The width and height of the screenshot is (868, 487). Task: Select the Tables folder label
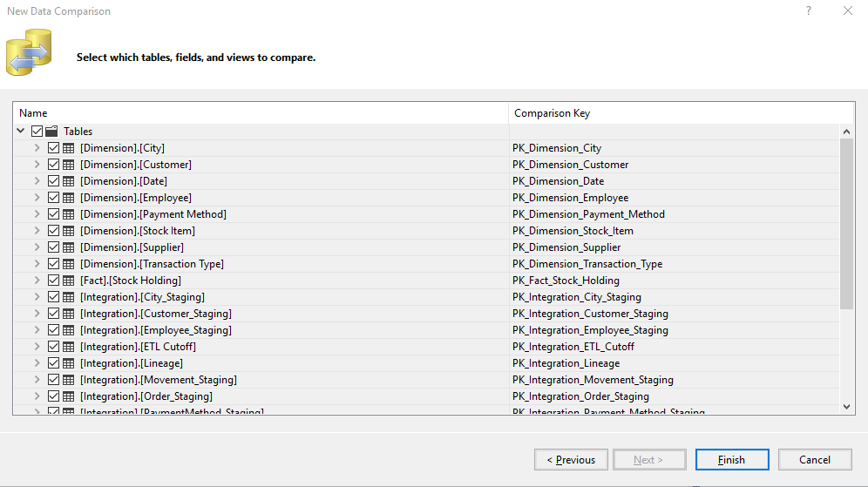pos(78,132)
